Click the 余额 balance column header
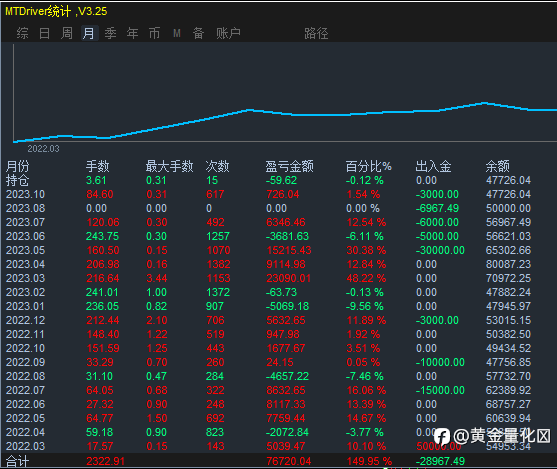557x469 pixels. click(497, 166)
